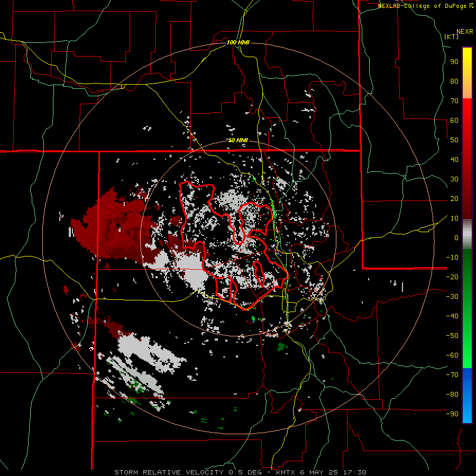476x476 pixels.
Task: Click the 30 value on velocity scale
Action: point(454,179)
